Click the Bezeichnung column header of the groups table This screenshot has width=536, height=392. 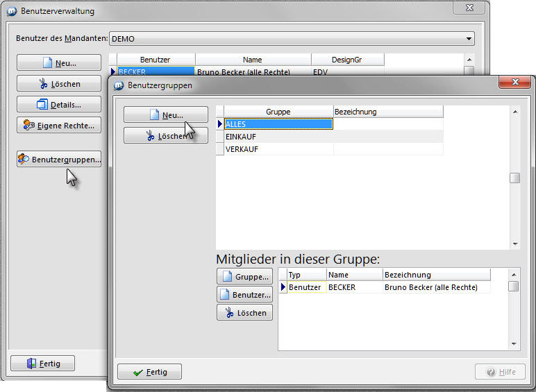pyautogui.click(x=387, y=112)
